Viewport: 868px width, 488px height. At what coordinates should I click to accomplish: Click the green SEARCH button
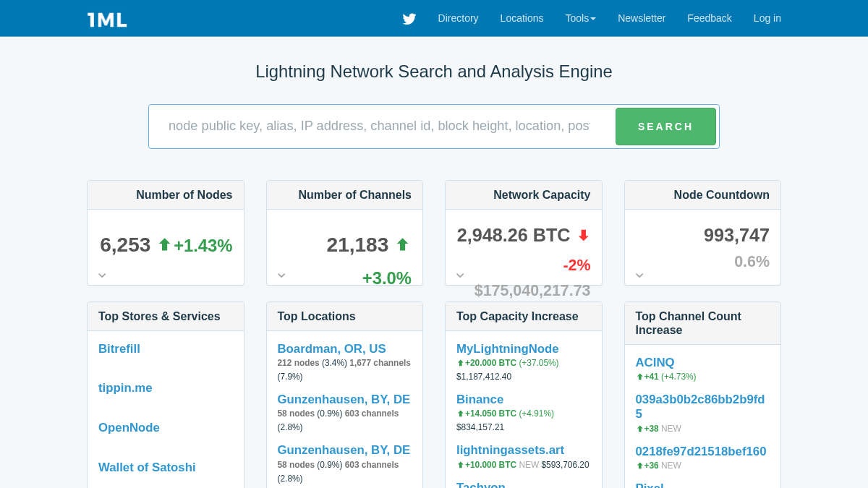tap(665, 127)
